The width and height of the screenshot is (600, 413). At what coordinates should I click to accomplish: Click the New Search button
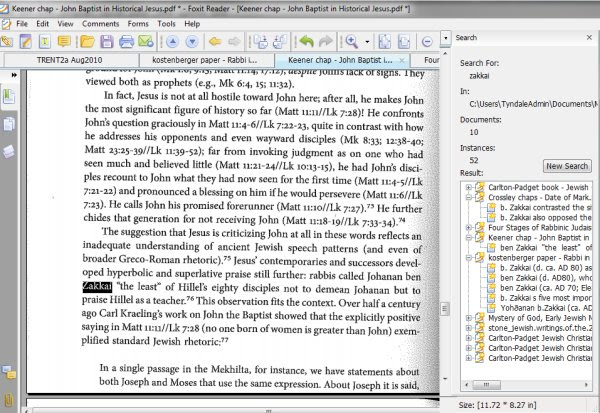[x=567, y=166]
